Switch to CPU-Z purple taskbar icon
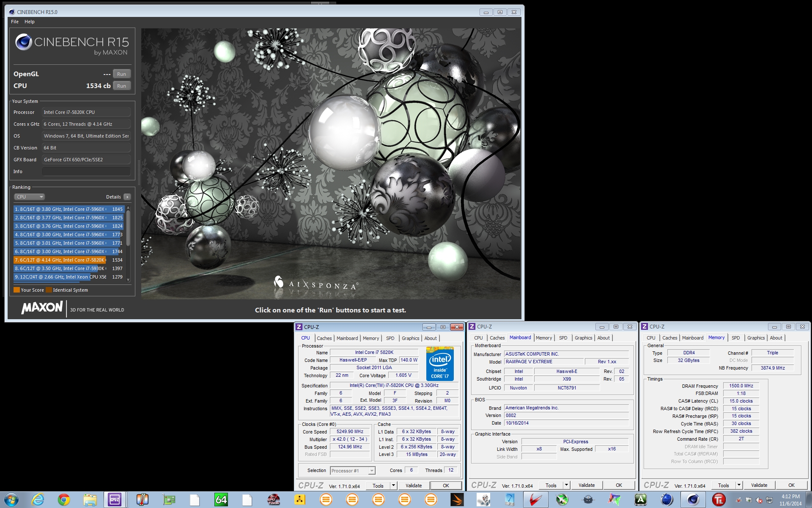 point(115,500)
